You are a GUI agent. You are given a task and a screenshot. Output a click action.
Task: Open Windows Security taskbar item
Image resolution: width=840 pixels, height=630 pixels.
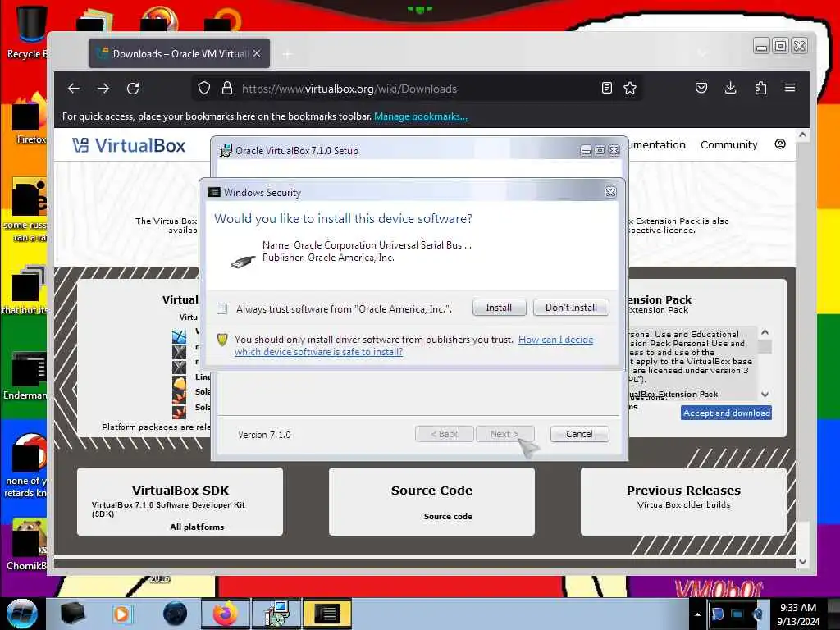[x=327, y=614]
